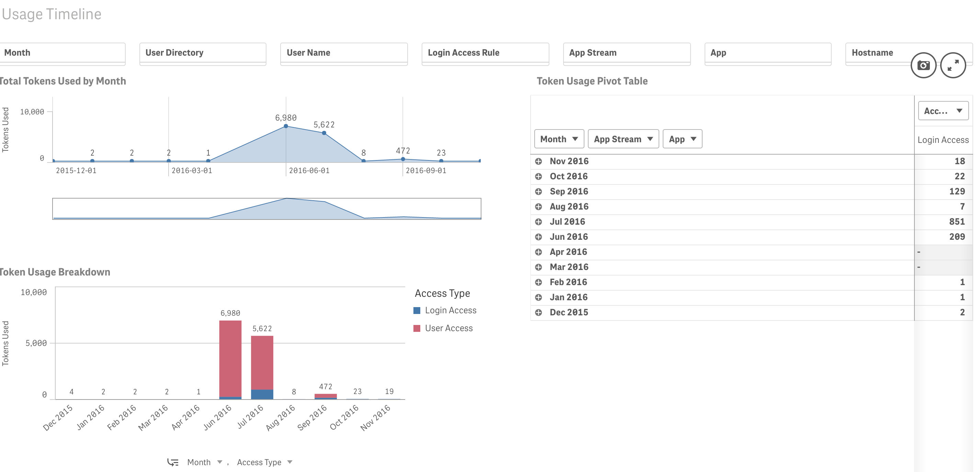
Task: Expand the Jun 2016 pivot row
Action: coord(538,237)
